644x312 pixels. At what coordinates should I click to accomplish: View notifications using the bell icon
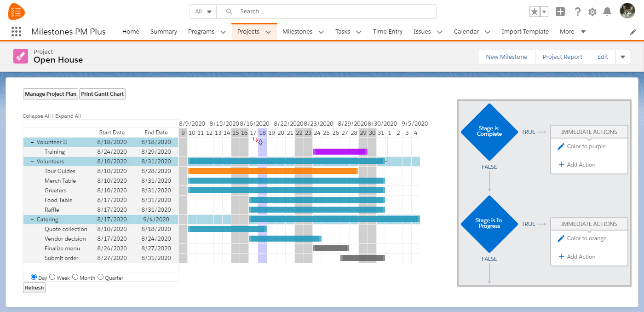[608, 12]
